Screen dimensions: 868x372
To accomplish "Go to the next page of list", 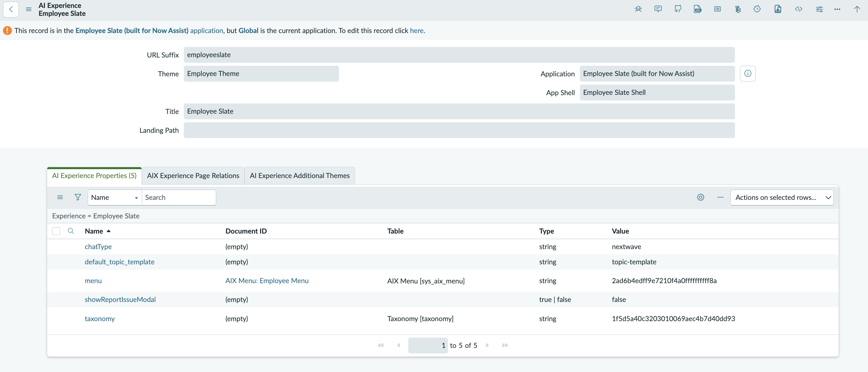I will pos(487,345).
